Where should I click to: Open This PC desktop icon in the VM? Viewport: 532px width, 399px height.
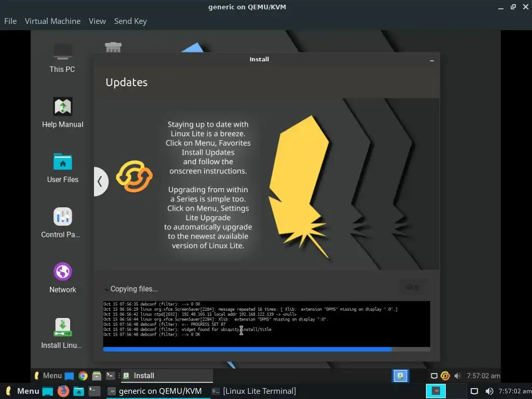point(62,58)
